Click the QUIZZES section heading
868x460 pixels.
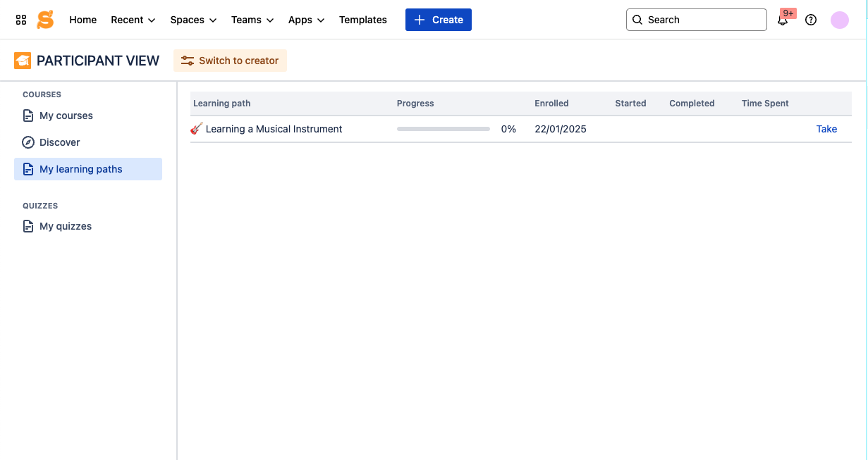(40, 206)
